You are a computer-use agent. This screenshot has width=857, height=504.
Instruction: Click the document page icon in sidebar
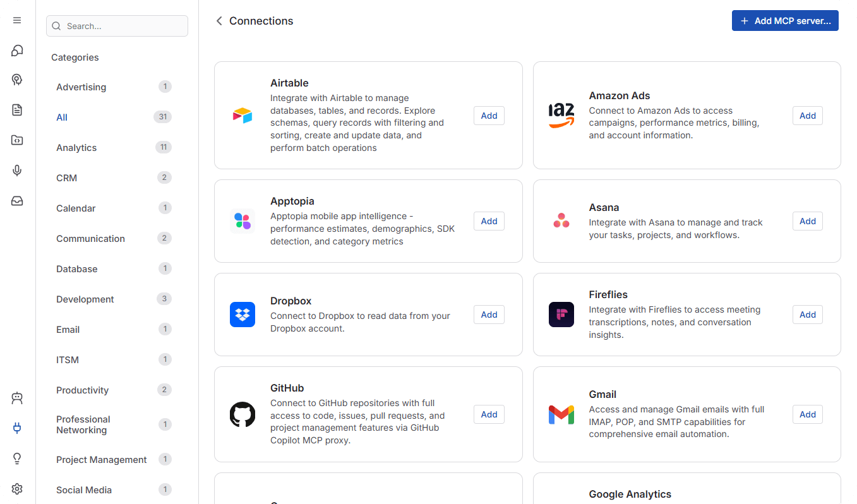[x=17, y=110]
